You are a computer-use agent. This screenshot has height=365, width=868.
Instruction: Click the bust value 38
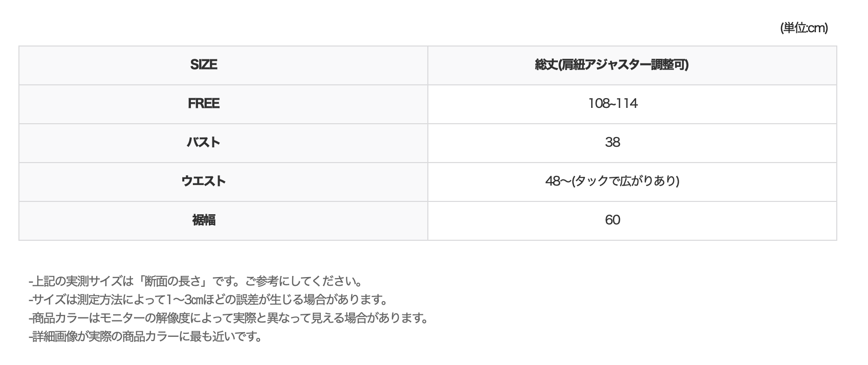(613, 142)
